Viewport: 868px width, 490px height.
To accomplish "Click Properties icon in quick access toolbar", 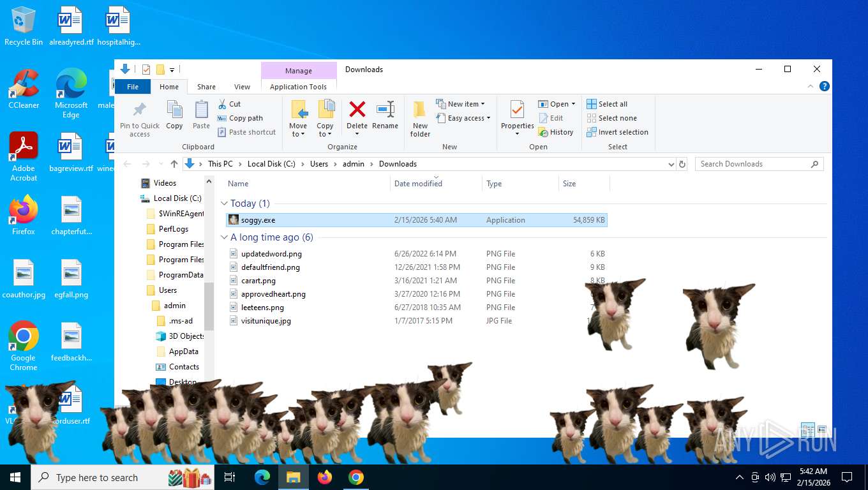I will (x=146, y=70).
